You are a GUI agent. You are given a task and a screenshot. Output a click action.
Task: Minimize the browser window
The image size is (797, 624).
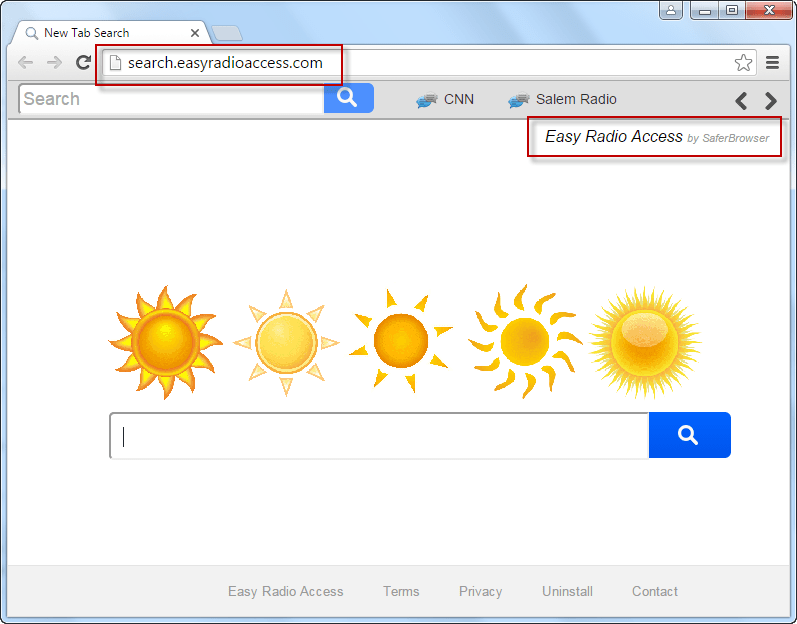[704, 10]
